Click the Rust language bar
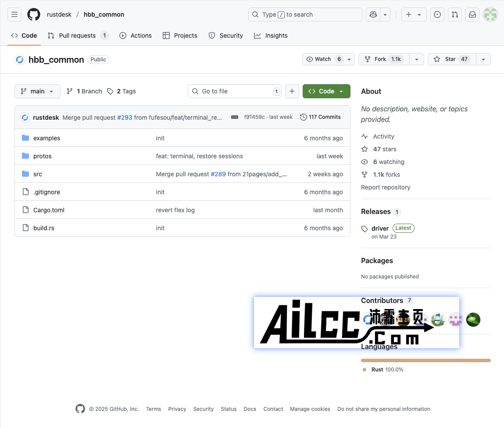Screen dimensions: 504x428 point(426,360)
